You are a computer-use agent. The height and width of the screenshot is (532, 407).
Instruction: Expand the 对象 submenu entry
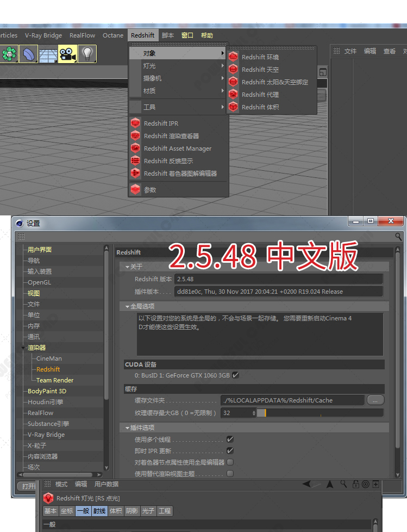click(179, 53)
